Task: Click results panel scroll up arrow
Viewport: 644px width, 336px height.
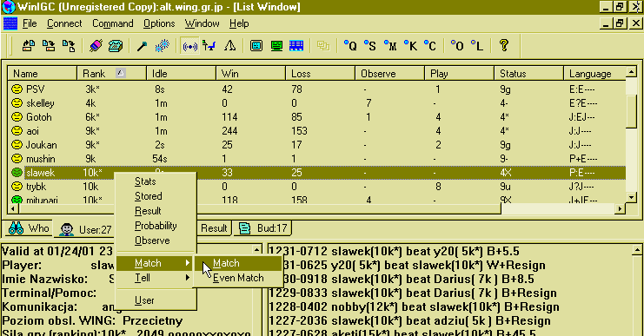Action: 638,250
